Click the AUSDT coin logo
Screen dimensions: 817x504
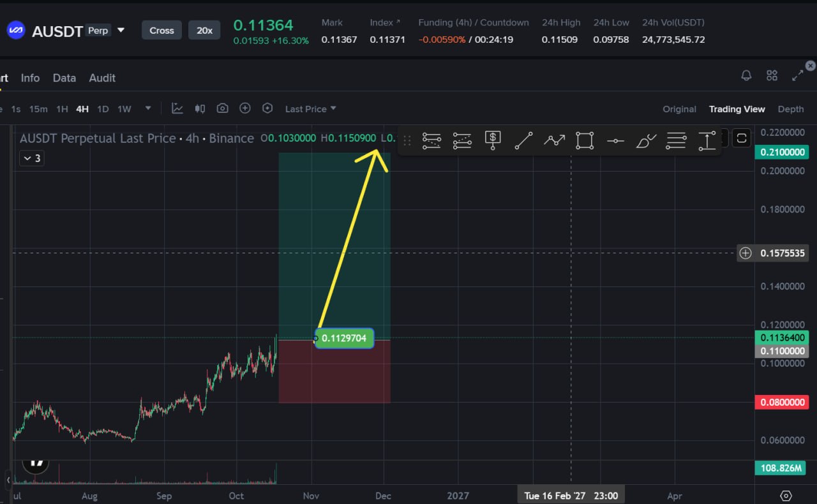(x=16, y=30)
